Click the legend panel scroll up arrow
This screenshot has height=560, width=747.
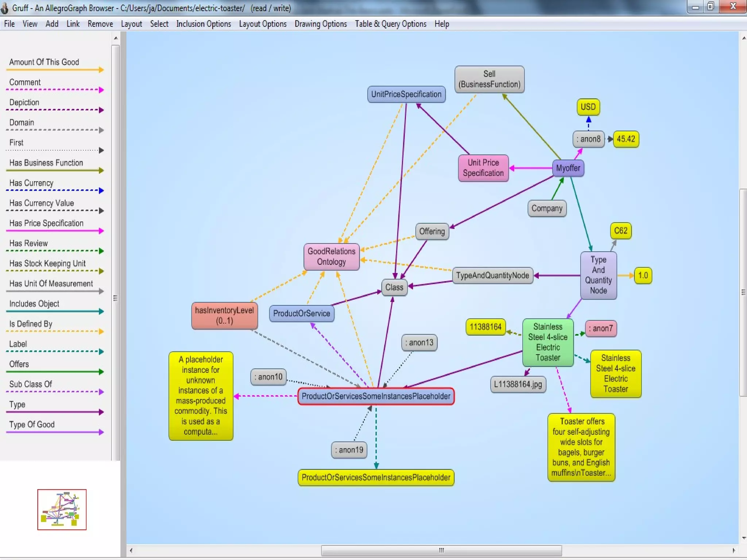click(116, 38)
